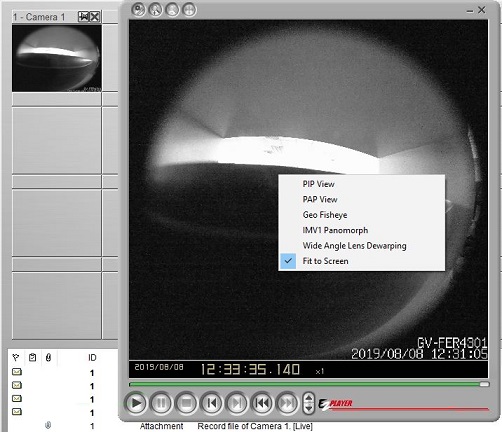Viewport: 502px width, 432px height.
Task: Open the first envelope event in the list
Action: point(17,371)
